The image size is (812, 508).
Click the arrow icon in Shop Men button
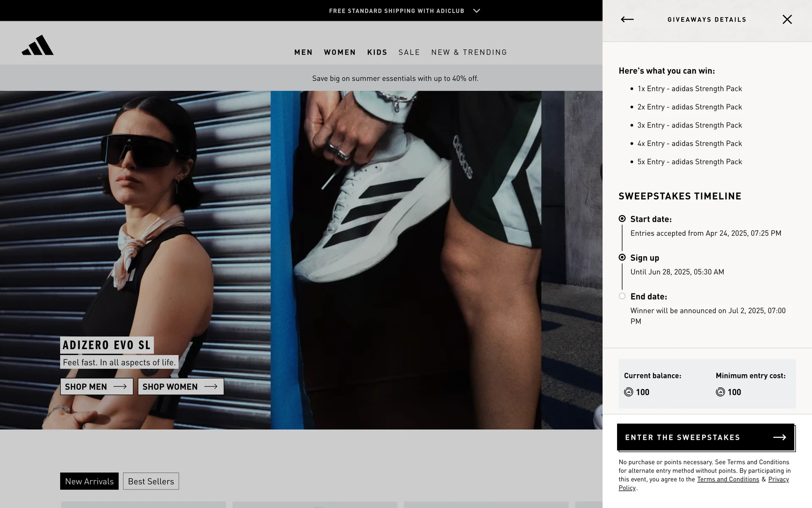tap(120, 387)
